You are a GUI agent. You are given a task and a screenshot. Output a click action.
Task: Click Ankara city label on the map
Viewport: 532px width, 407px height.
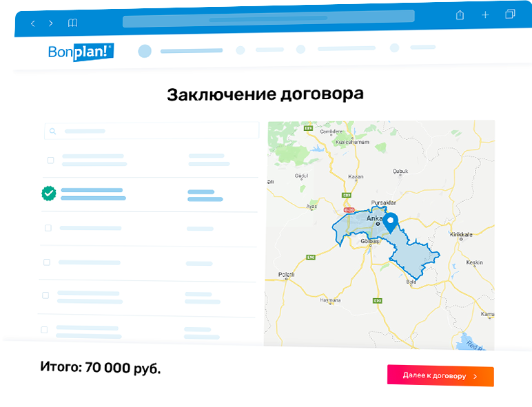[374, 219]
